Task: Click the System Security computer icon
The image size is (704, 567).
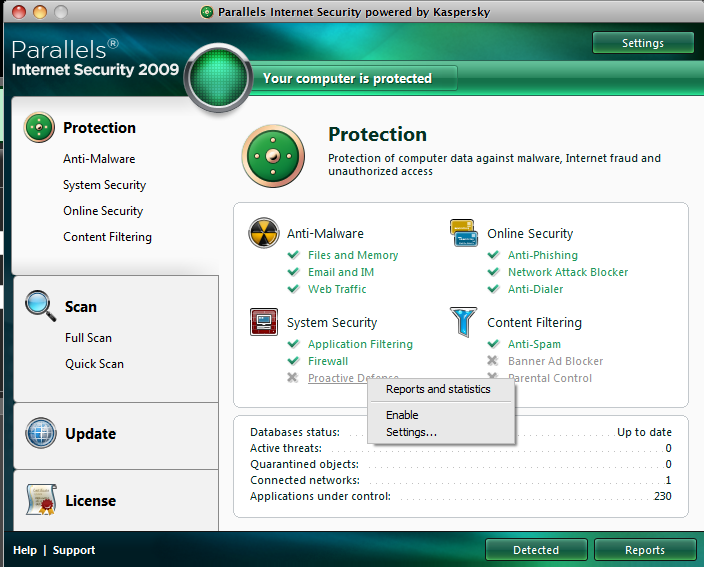Action: [264, 321]
